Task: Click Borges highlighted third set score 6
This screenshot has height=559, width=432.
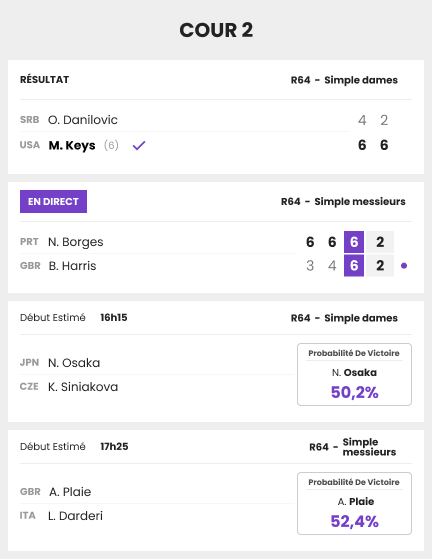Action: [354, 242]
